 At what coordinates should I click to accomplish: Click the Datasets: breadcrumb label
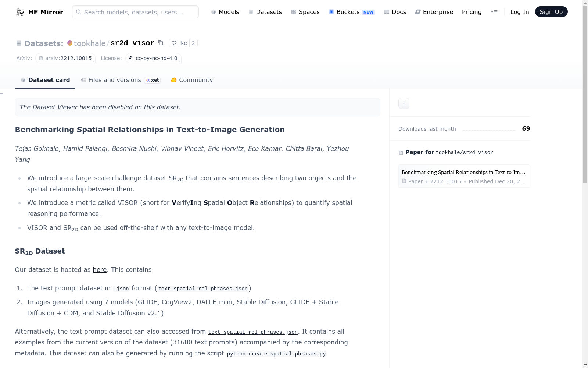pyautogui.click(x=44, y=43)
